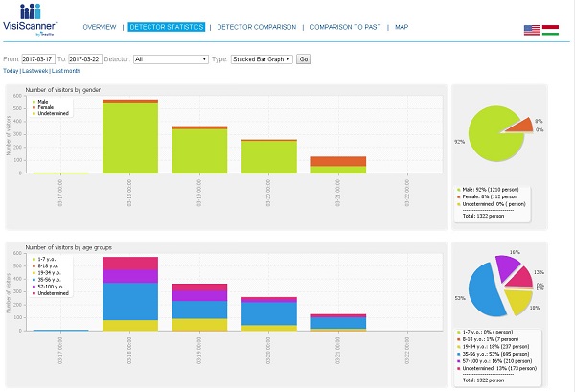
Task: Click the To date field
Action: [x=85, y=59]
